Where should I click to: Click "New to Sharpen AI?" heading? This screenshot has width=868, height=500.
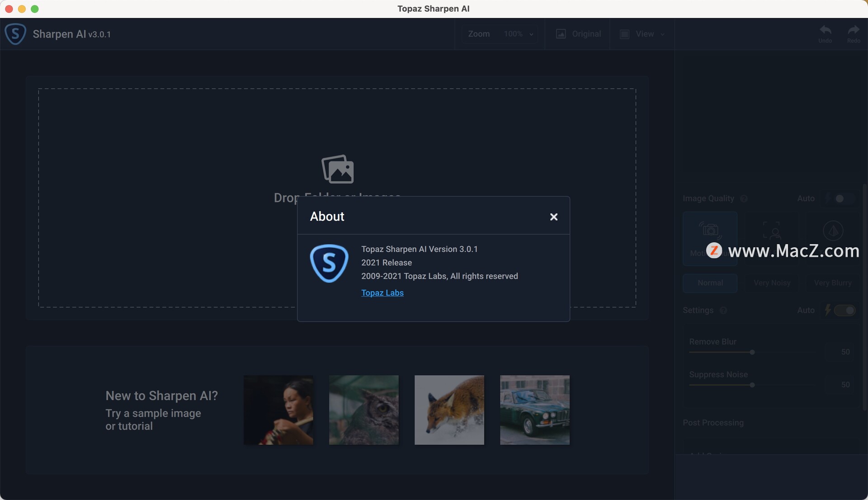pos(161,396)
